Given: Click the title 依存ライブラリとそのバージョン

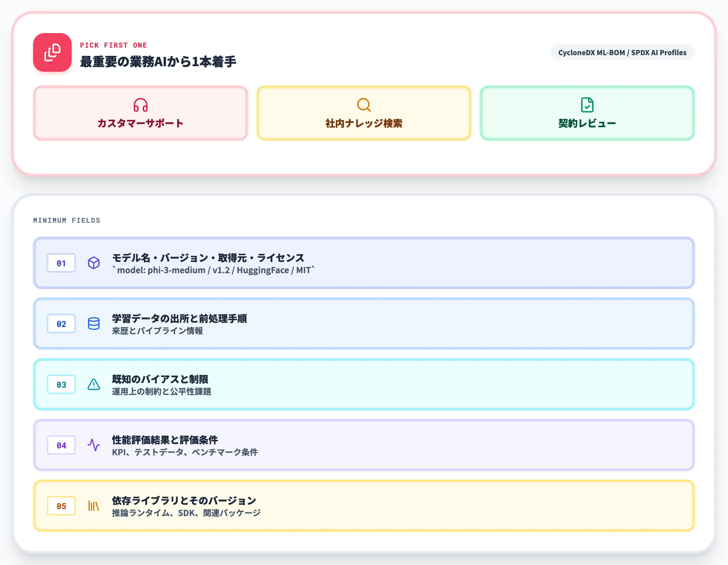Looking at the screenshot, I should [x=184, y=500].
